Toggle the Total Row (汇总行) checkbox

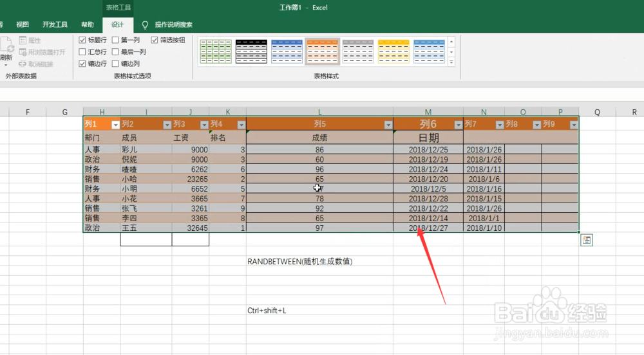[x=82, y=51]
